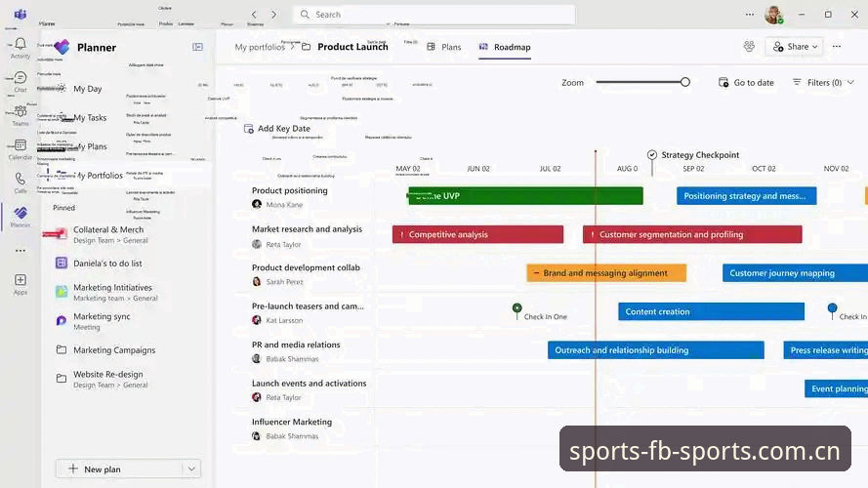Open pinned plan Daniela's to do list
868x488 pixels.
(x=107, y=264)
